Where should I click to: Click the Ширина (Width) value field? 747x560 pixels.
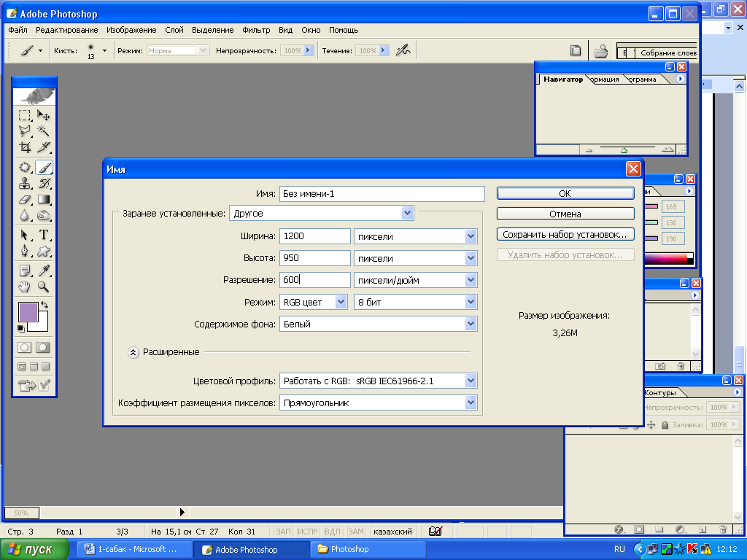(x=314, y=236)
